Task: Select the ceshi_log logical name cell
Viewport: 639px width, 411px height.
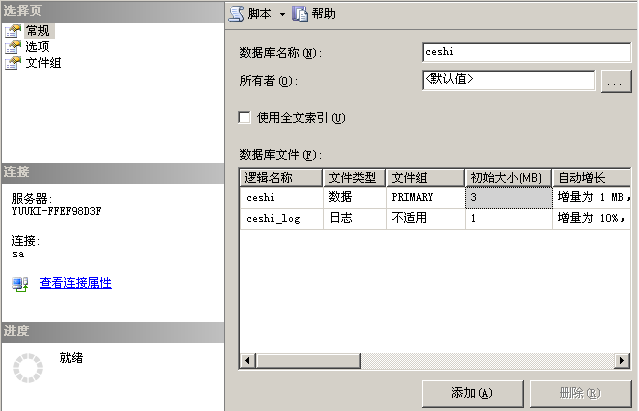Action: (281, 219)
